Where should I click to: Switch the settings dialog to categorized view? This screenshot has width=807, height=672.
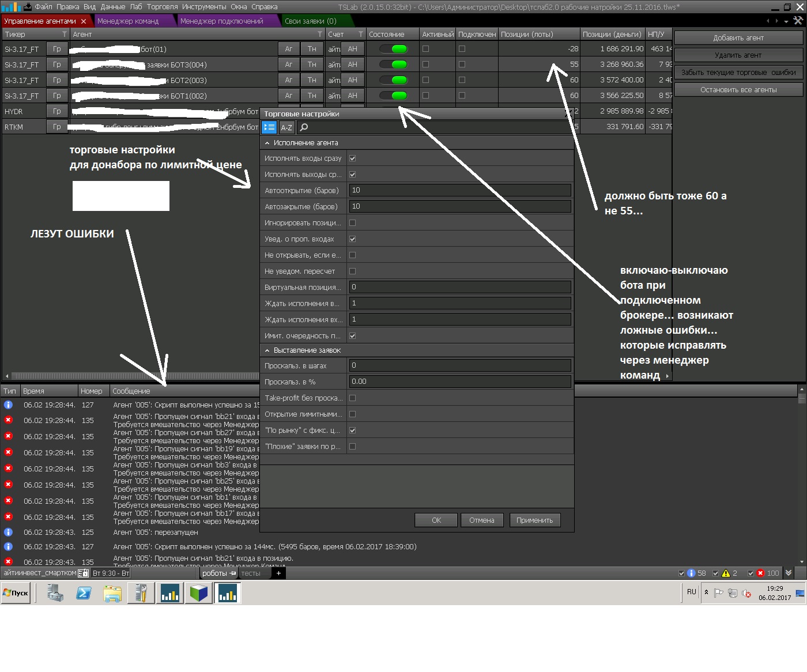[x=269, y=127]
